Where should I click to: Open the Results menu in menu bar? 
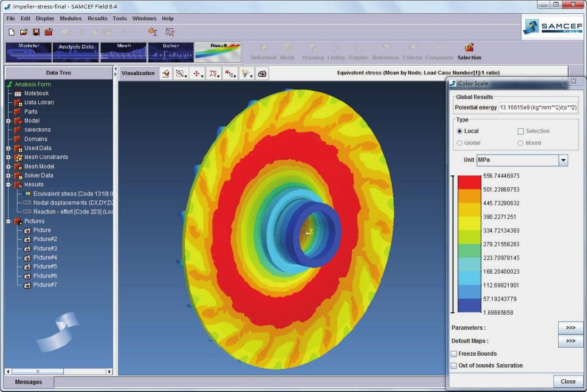coord(97,19)
